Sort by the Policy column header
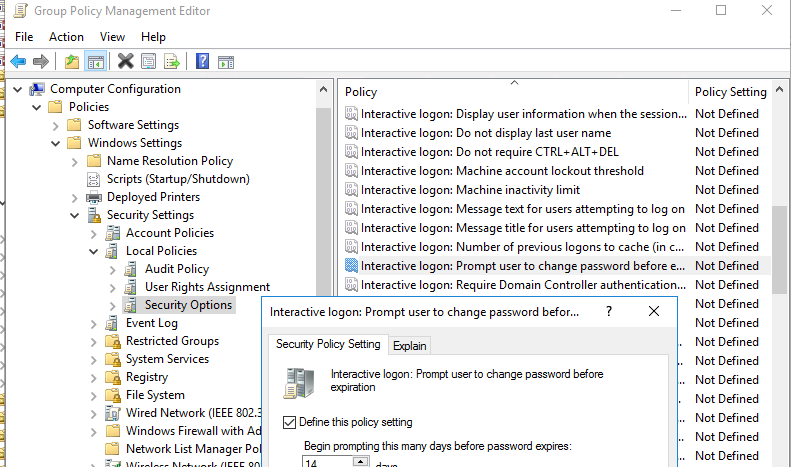 514,92
